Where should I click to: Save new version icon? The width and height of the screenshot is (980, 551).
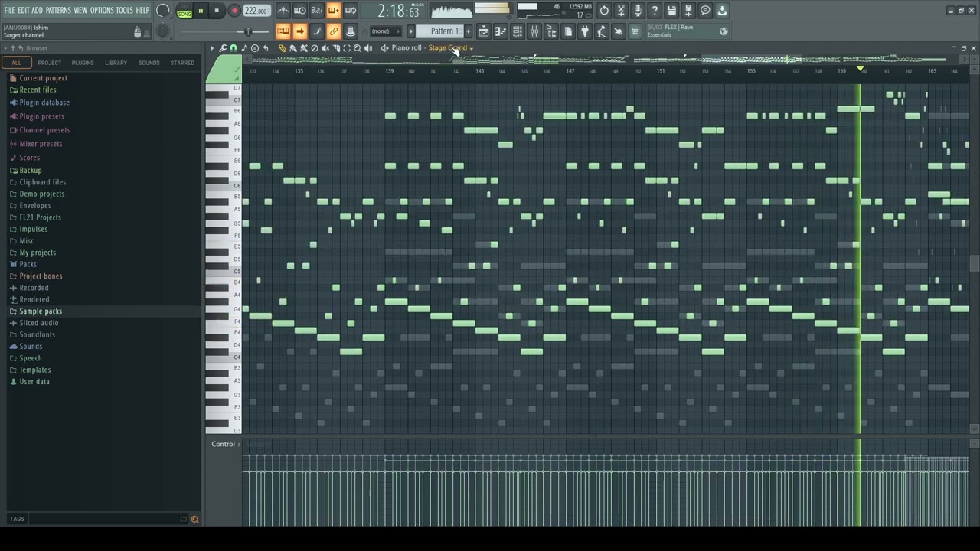click(x=688, y=11)
